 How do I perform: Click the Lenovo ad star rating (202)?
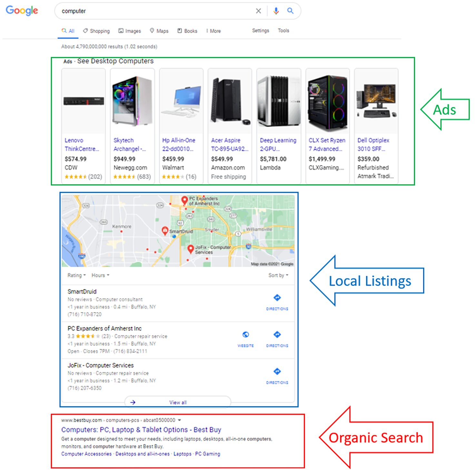(x=83, y=177)
